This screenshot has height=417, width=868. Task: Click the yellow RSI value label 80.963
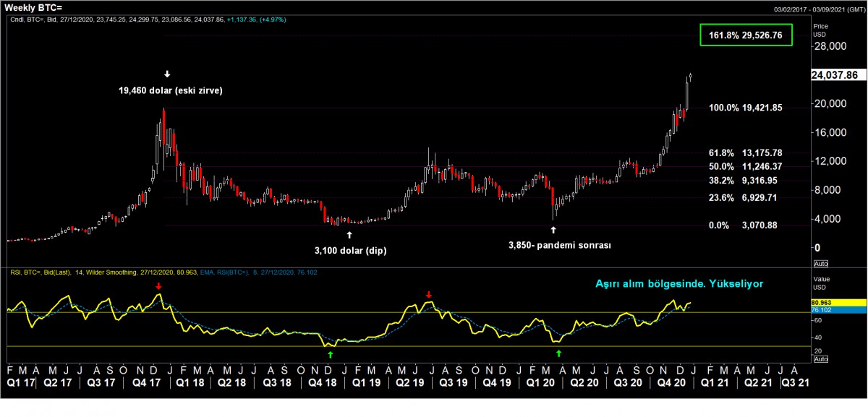click(838, 303)
